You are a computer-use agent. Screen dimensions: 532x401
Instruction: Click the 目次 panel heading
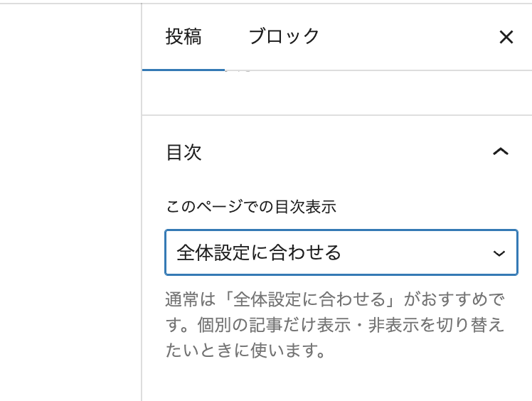coord(184,152)
